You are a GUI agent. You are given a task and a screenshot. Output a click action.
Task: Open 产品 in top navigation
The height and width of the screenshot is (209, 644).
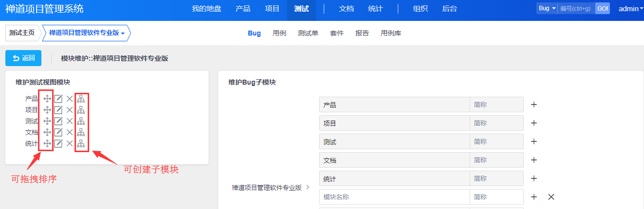tap(243, 9)
